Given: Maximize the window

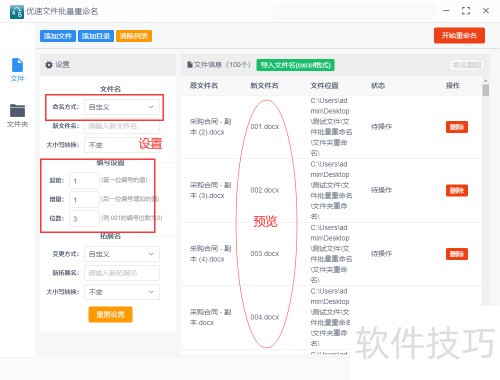Looking at the screenshot, I should (x=466, y=11).
